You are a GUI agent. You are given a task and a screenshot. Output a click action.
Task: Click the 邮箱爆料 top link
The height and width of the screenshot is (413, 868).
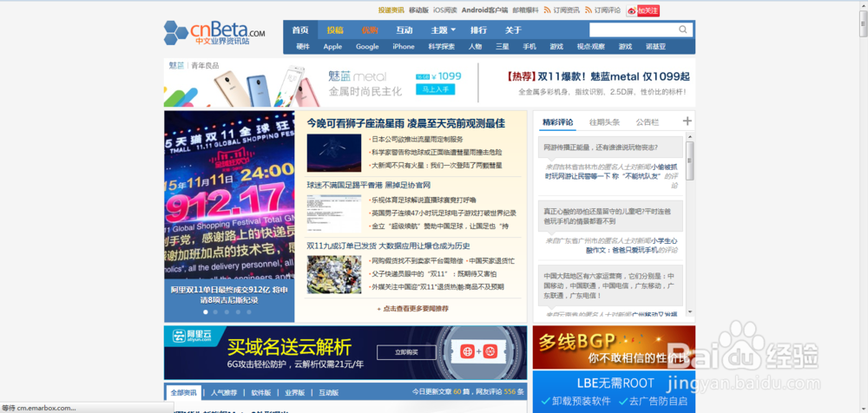coord(525,10)
